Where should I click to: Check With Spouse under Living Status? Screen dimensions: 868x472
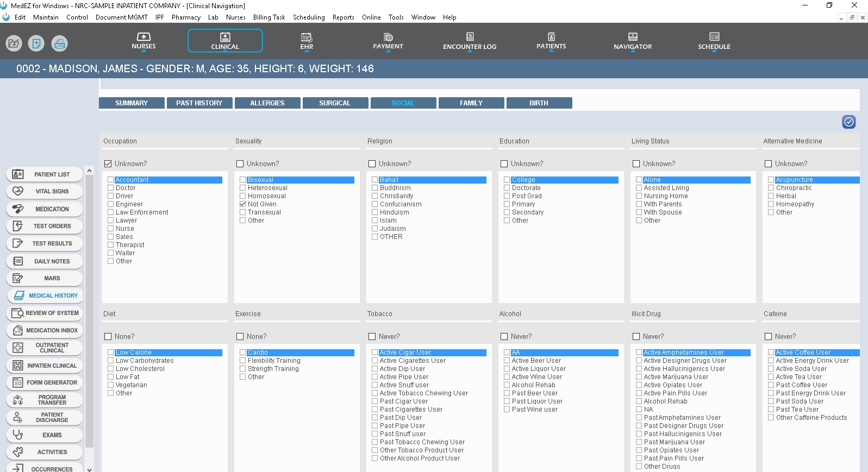[x=639, y=212]
